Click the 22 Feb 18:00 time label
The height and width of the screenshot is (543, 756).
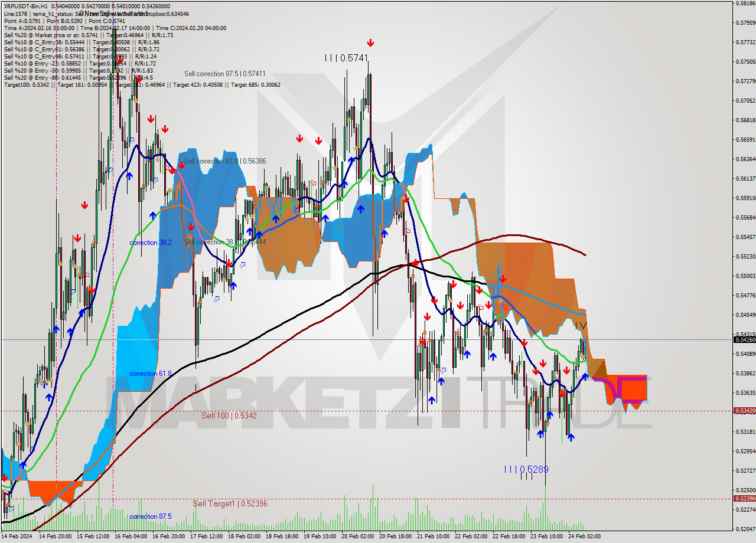pos(509,537)
